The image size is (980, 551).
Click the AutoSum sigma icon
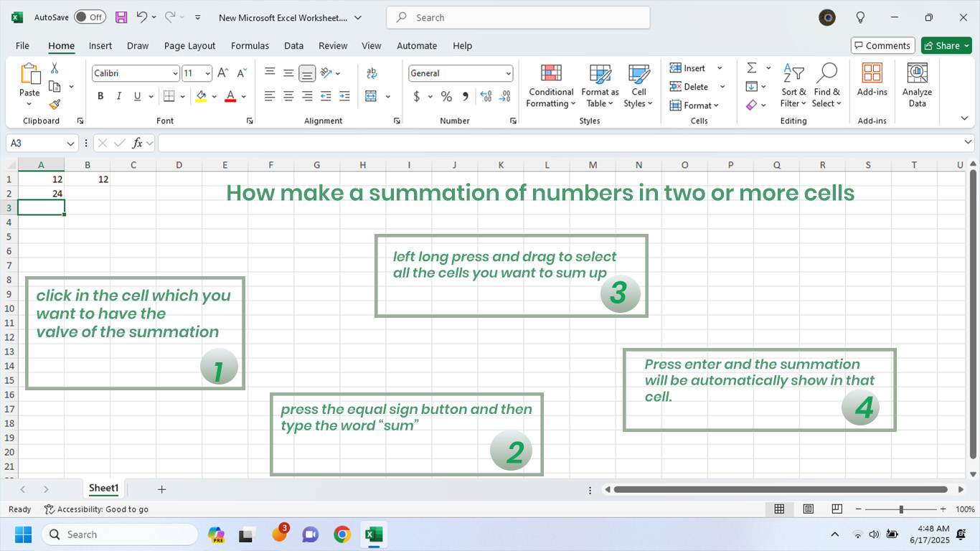tap(751, 68)
